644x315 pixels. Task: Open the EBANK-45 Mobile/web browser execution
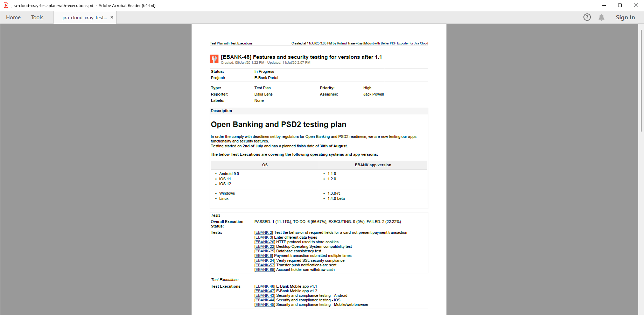click(265, 304)
